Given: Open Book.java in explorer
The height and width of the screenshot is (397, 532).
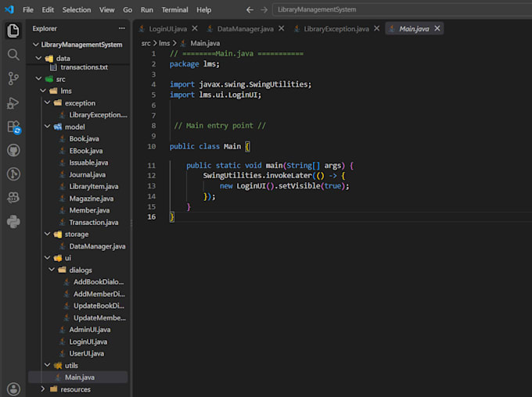Looking at the screenshot, I should point(79,138).
